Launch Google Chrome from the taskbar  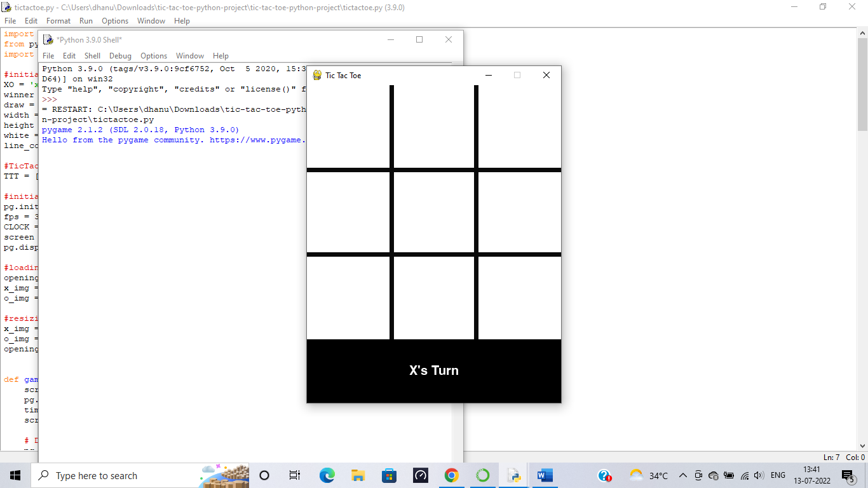pyautogui.click(x=451, y=475)
